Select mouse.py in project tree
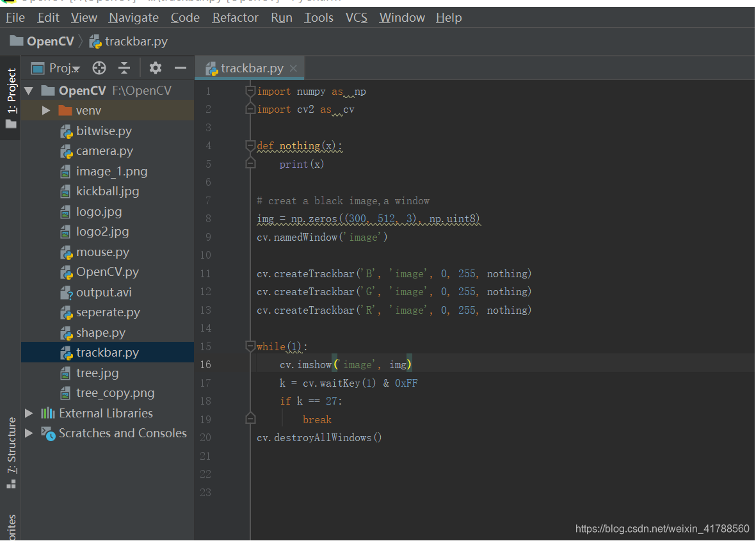Screen dimensions: 756x541 [x=102, y=252]
